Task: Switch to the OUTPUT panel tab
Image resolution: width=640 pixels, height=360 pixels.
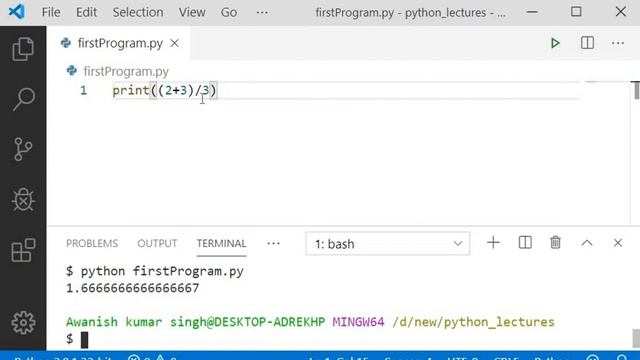Action: [157, 243]
